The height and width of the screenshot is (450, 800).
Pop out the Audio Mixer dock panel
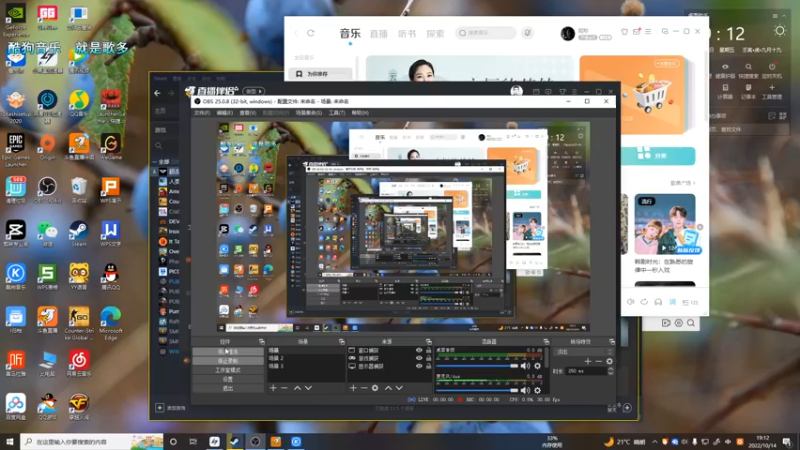546,341
